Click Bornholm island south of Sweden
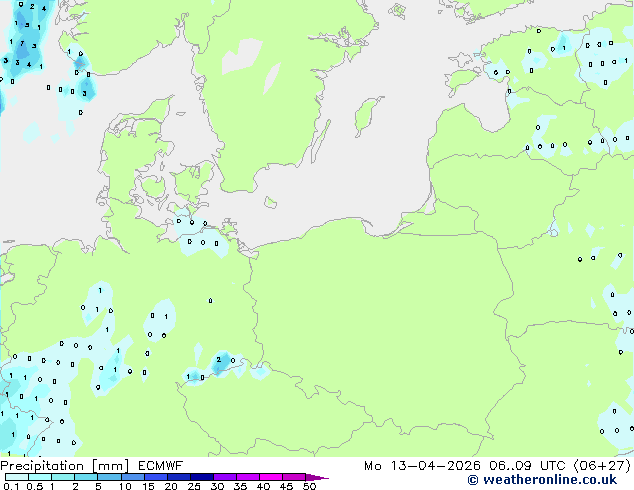This screenshot has width=634, height=490. pyautogui.click(x=271, y=202)
